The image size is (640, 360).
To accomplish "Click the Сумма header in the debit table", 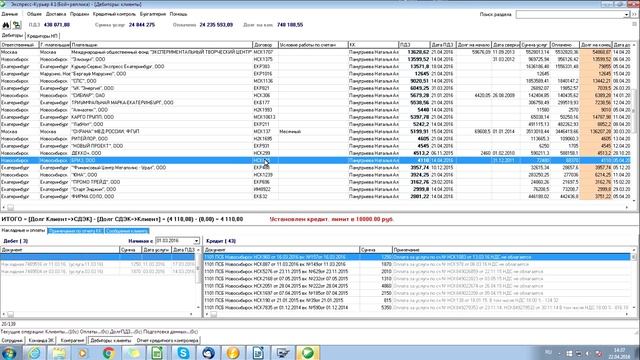I will coord(130,249).
